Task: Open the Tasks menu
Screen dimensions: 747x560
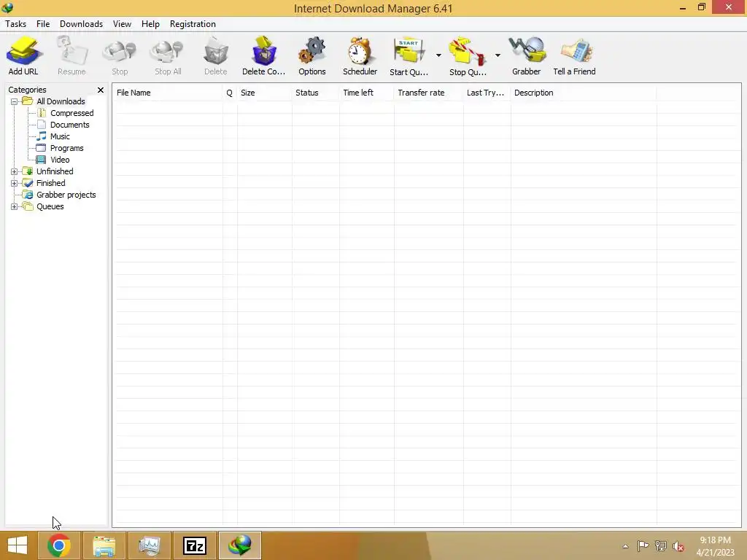Action: 16,24
